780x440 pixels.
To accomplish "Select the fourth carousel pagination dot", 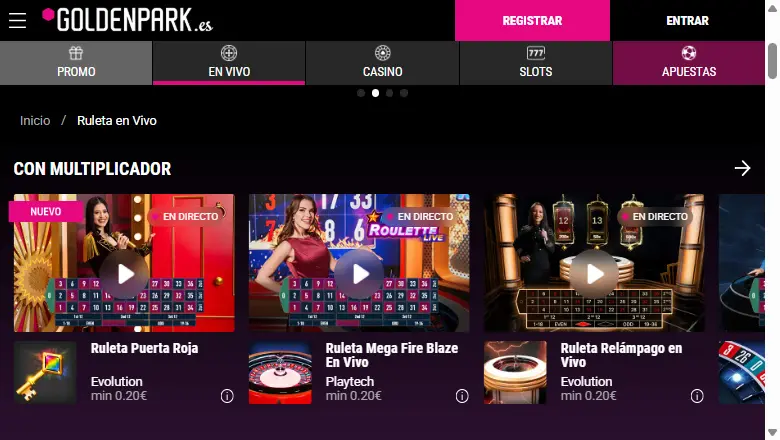I will [404, 93].
